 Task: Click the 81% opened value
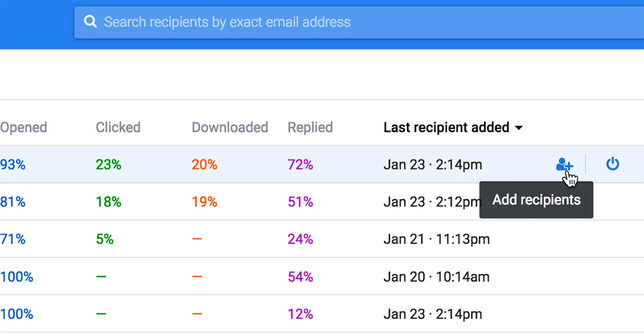point(13,202)
